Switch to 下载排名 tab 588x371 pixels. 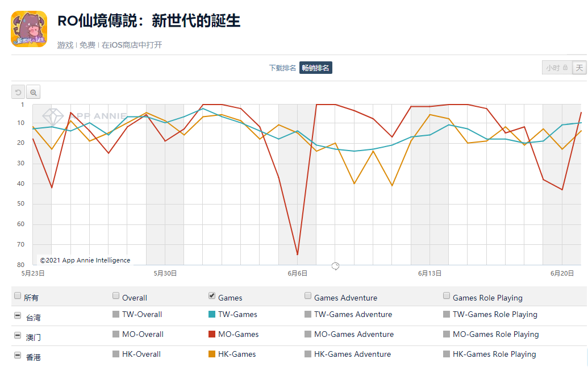282,68
